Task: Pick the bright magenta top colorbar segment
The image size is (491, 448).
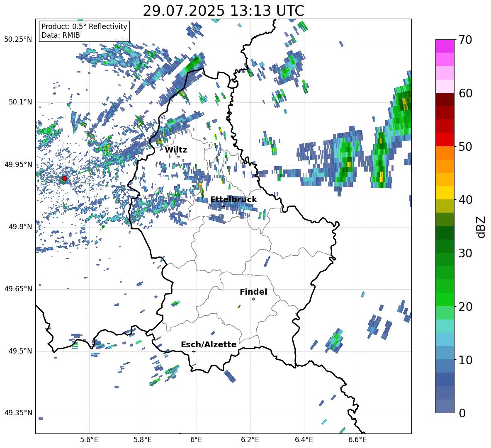Action: (445, 46)
